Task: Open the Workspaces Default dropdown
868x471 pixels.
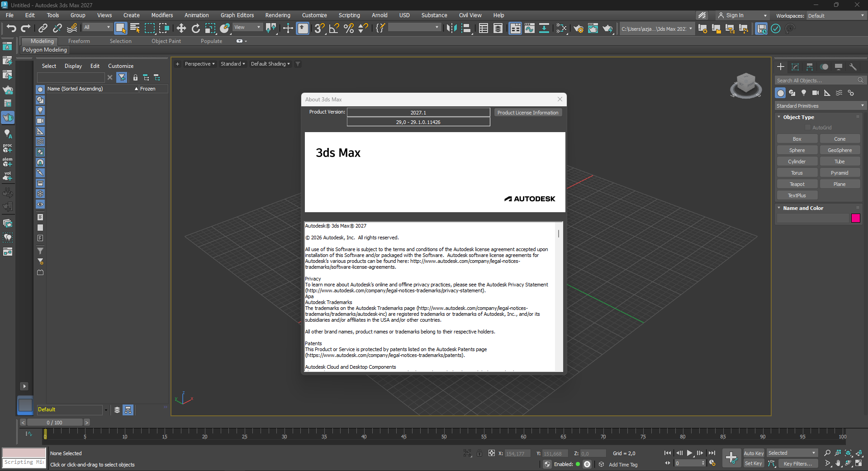Action: click(x=836, y=16)
